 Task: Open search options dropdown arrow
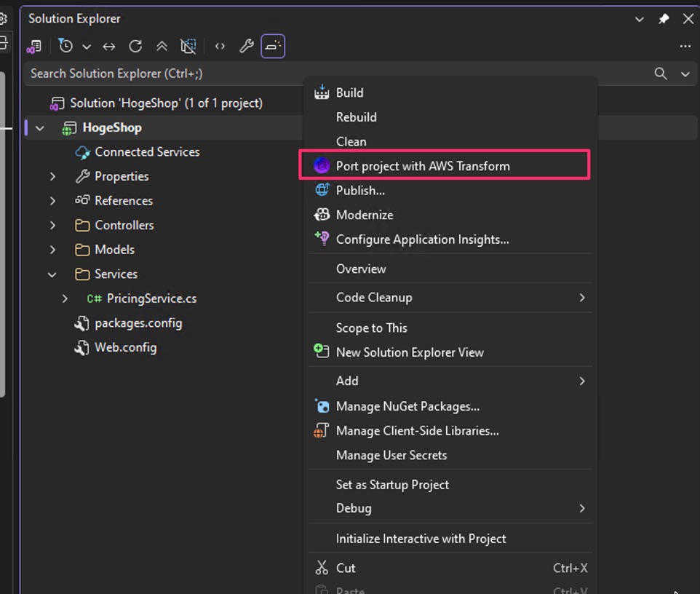click(x=685, y=74)
